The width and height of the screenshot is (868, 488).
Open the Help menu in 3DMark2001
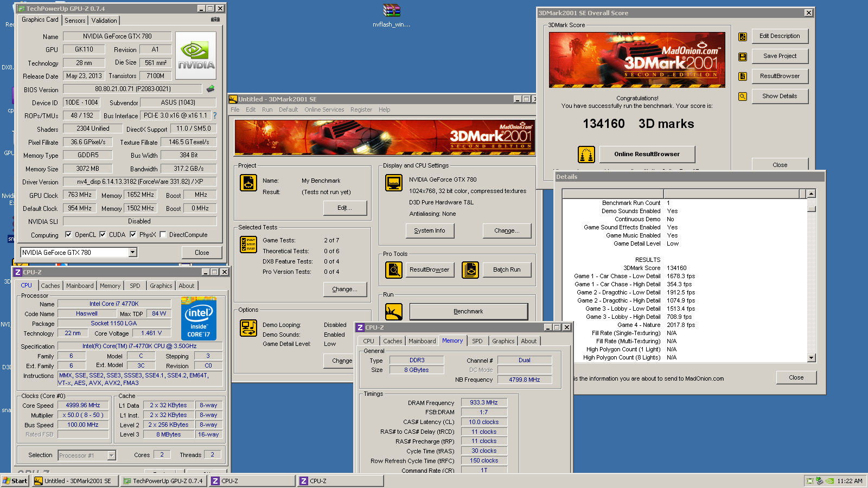click(x=384, y=110)
